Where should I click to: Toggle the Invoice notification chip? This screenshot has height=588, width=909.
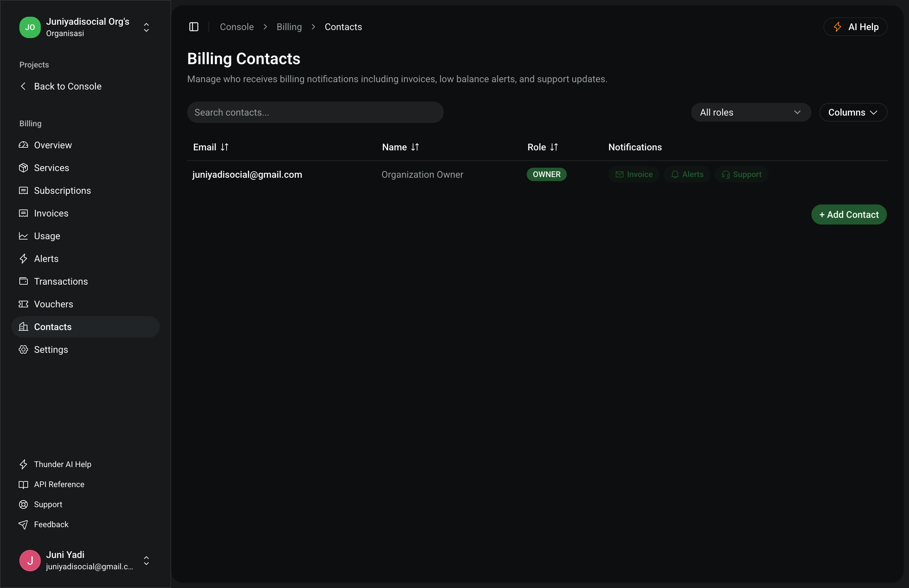coord(634,174)
